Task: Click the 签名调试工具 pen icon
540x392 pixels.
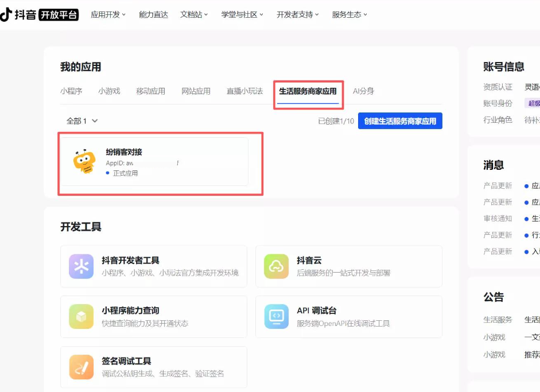Action: tap(81, 367)
